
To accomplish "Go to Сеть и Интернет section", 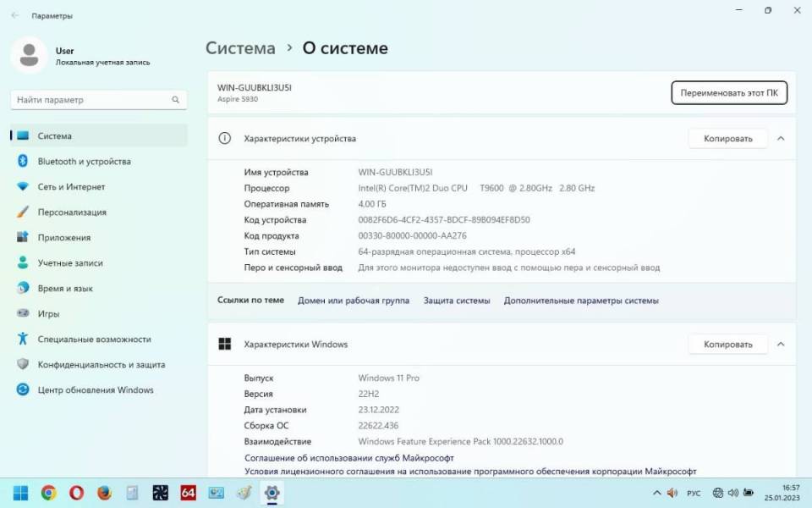I will click(x=71, y=187).
